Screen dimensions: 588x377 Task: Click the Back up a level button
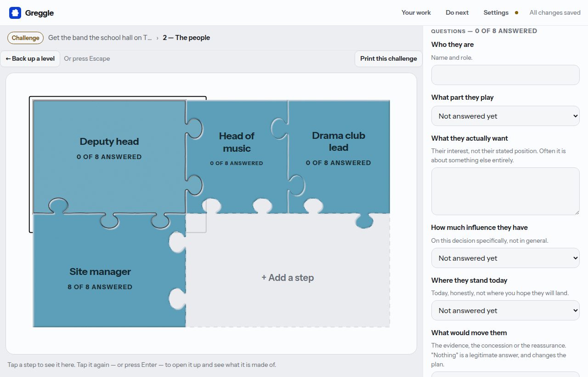pos(30,58)
